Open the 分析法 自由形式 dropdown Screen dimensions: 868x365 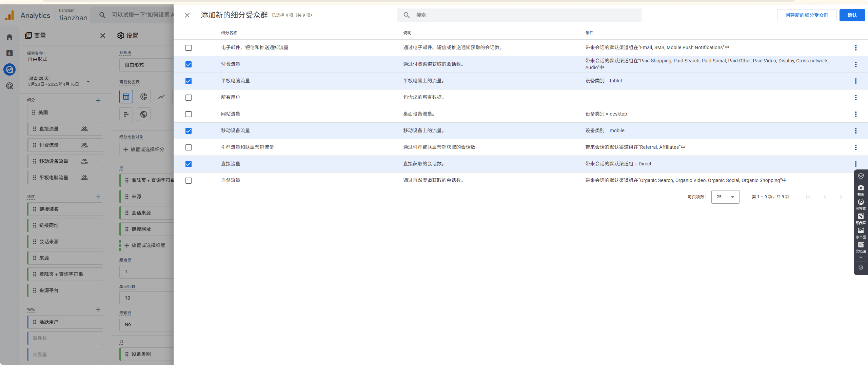click(146, 65)
